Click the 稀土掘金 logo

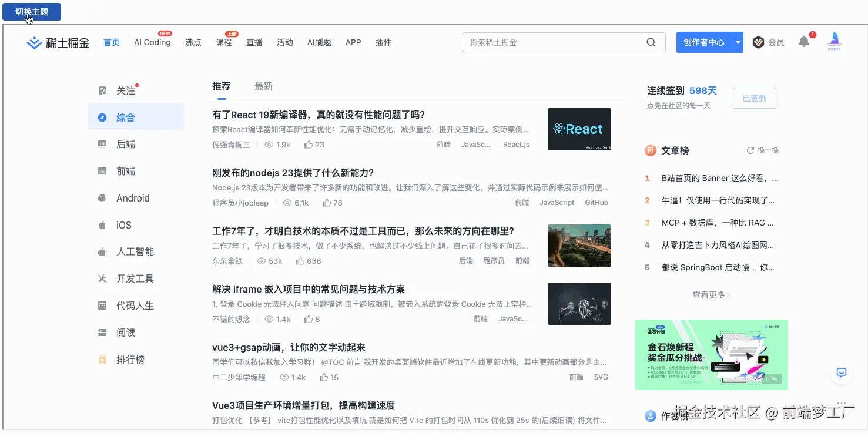pyautogui.click(x=58, y=42)
